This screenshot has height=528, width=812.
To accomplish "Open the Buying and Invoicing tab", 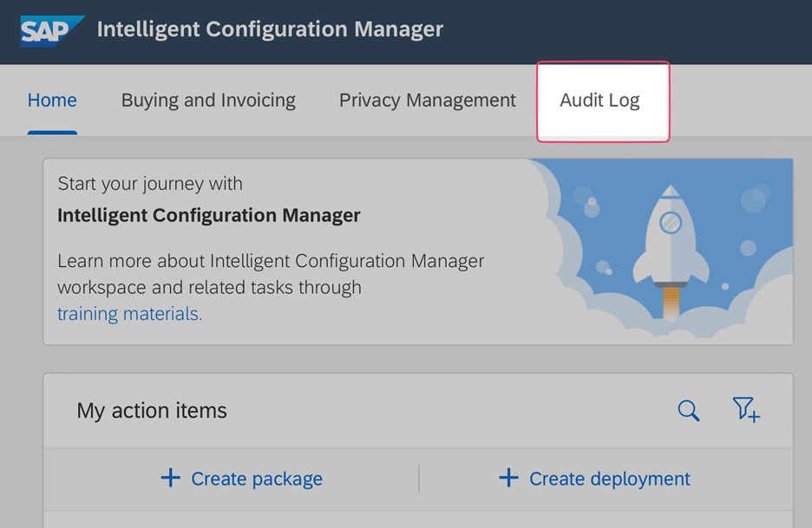I will point(208,101).
